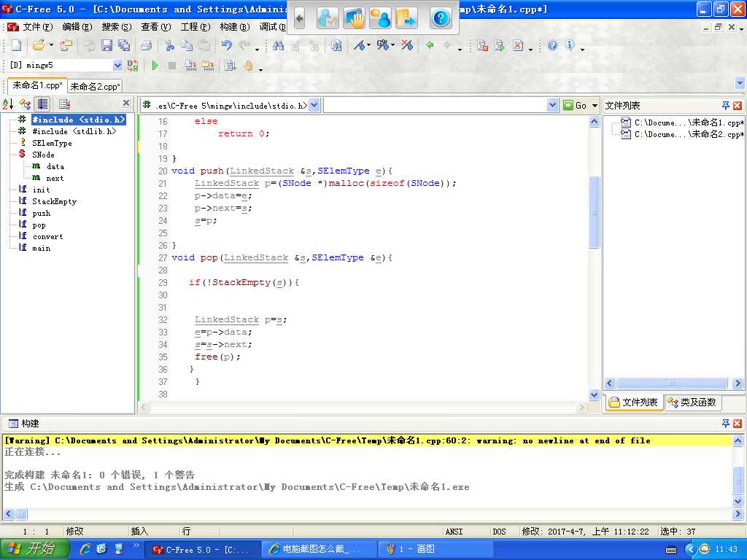Click the question mark in floating toolbar
The image size is (747, 560).
pos(441,18)
